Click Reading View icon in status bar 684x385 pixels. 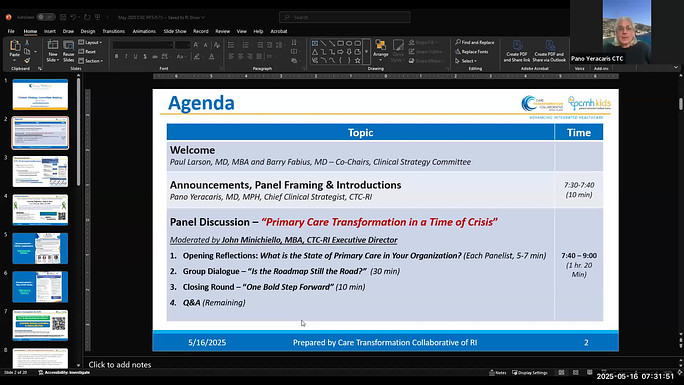pos(590,372)
